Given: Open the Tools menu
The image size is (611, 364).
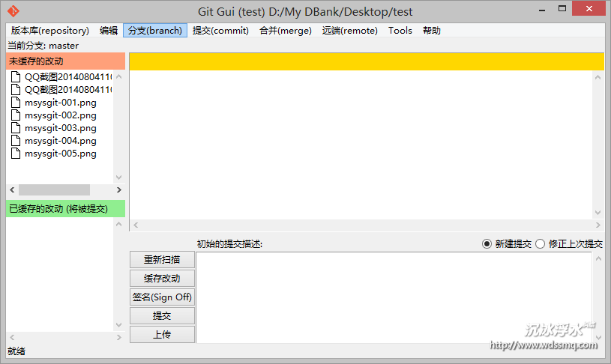Looking at the screenshot, I should 400,31.
